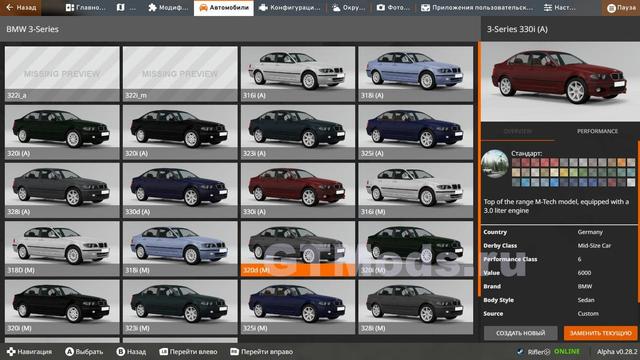The width and height of the screenshot is (640, 360).
Task: Open Приложения пользовательского интерфейса tab
Action: coord(477,8)
